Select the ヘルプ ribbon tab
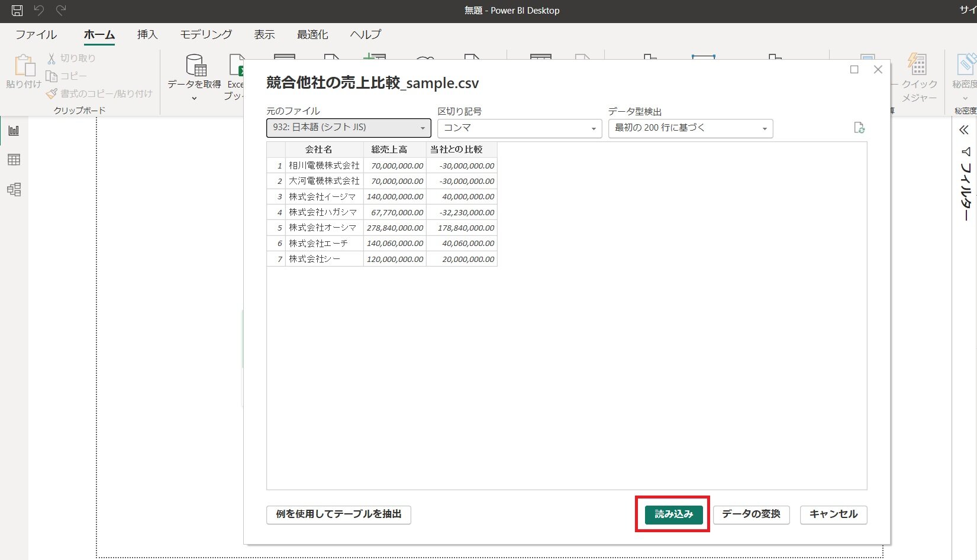 pyautogui.click(x=366, y=34)
